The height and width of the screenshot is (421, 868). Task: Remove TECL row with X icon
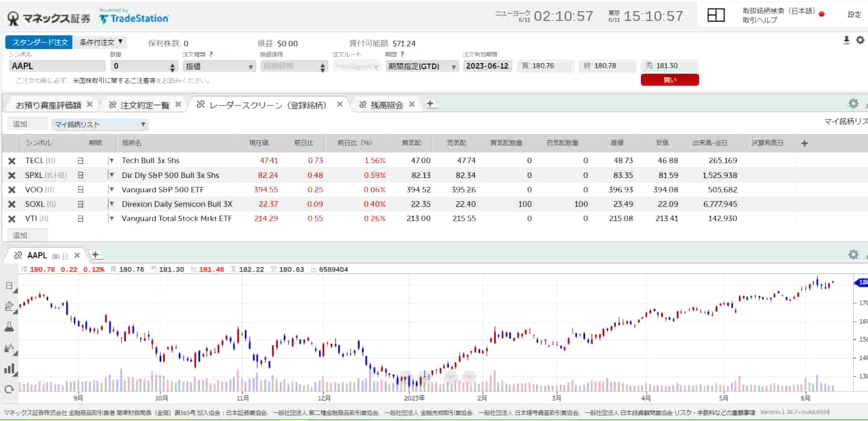pos(12,161)
